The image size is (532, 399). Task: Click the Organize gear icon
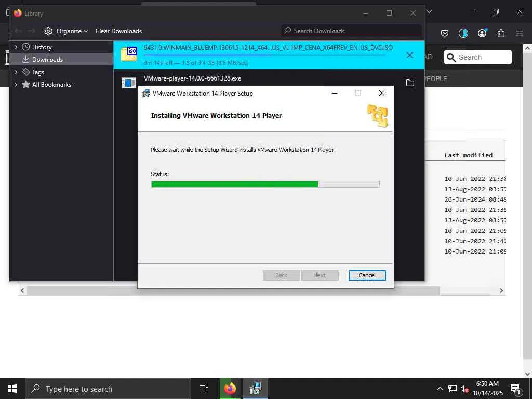pos(48,31)
